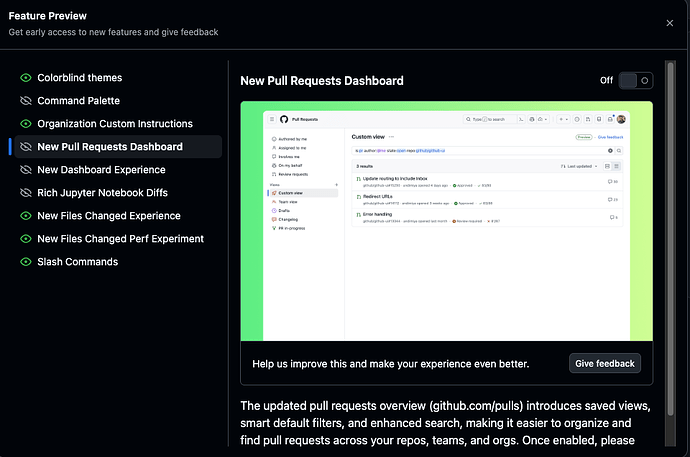Click the disabled eye icon beside Command Palette
The width and height of the screenshot is (690, 457).
click(26, 101)
